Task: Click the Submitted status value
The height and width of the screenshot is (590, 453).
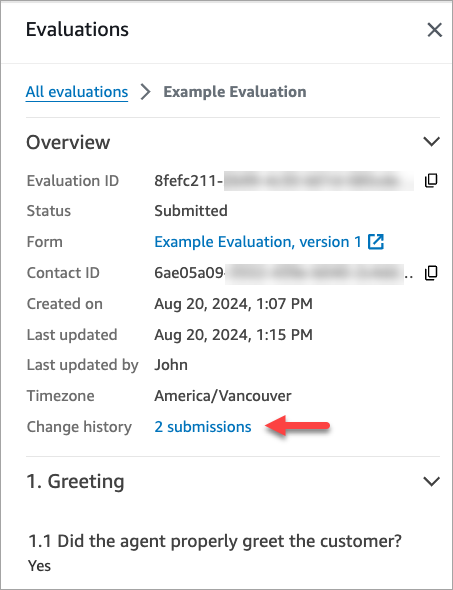Action: (191, 211)
